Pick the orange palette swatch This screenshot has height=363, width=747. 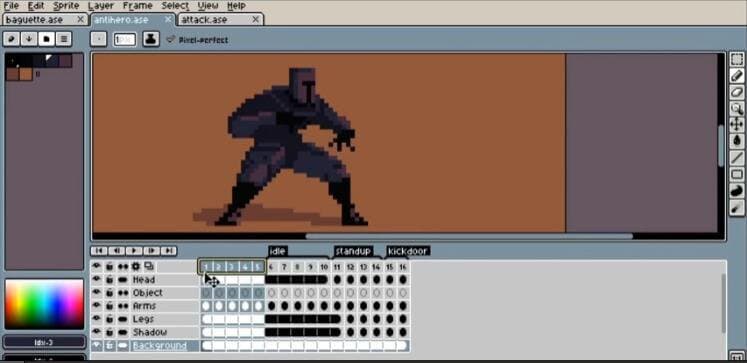tap(26, 74)
